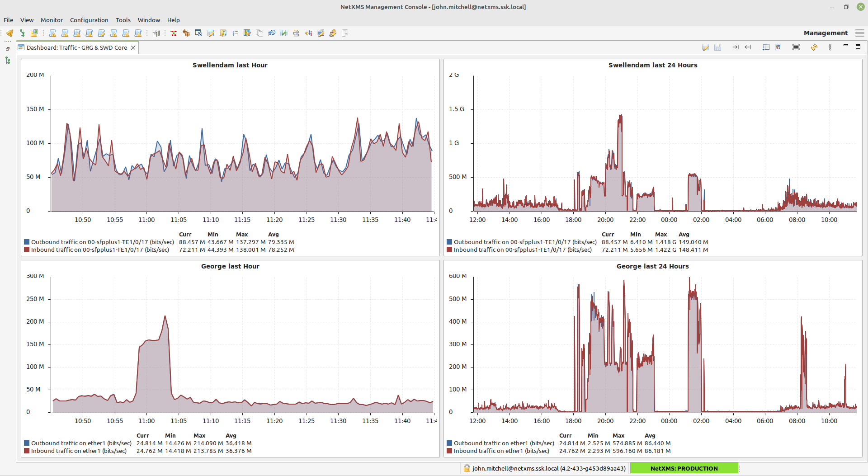This screenshot has height=476, width=868.
Task: Edit the dashboard with the pencil icon
Action: coord(706,47)
